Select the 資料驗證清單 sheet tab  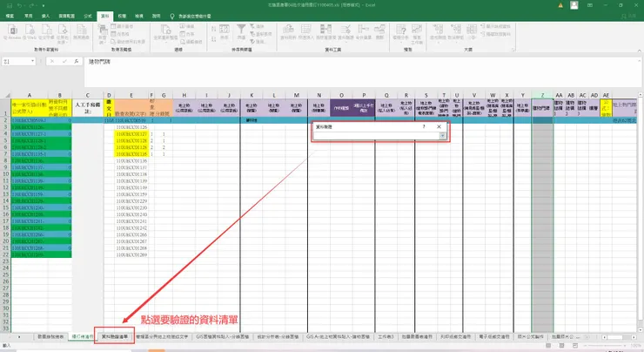point(115,336)
